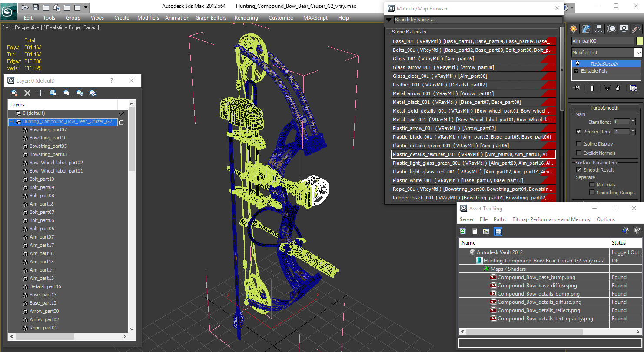The width and height of the screenshot is (644, 352).
Task: Click table view icon in Asset Tracking
Action: 498,231
